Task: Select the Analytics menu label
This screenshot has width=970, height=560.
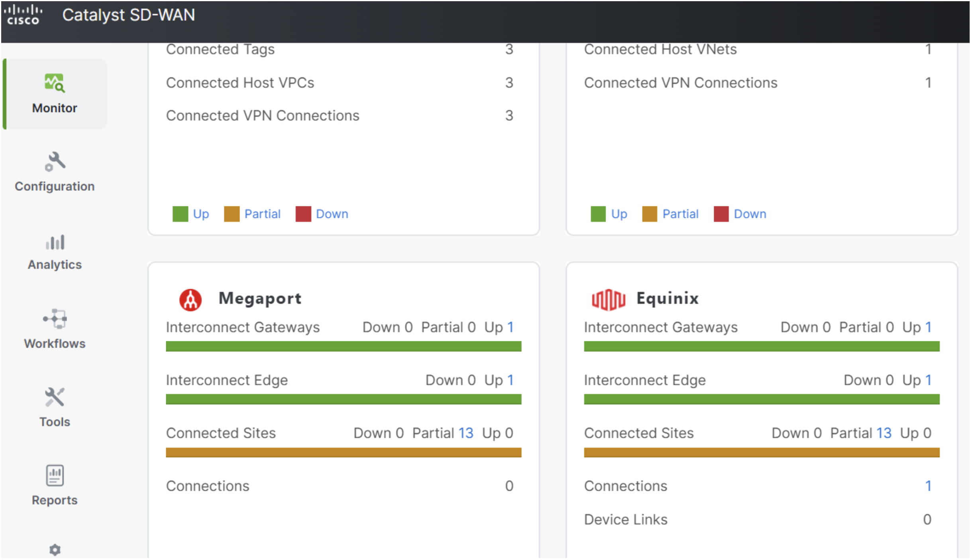Action: click(x=55, y=264)
